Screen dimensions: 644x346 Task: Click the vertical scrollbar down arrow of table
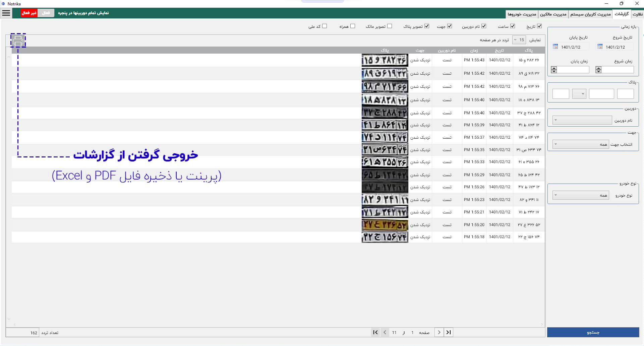coord(9,319)
